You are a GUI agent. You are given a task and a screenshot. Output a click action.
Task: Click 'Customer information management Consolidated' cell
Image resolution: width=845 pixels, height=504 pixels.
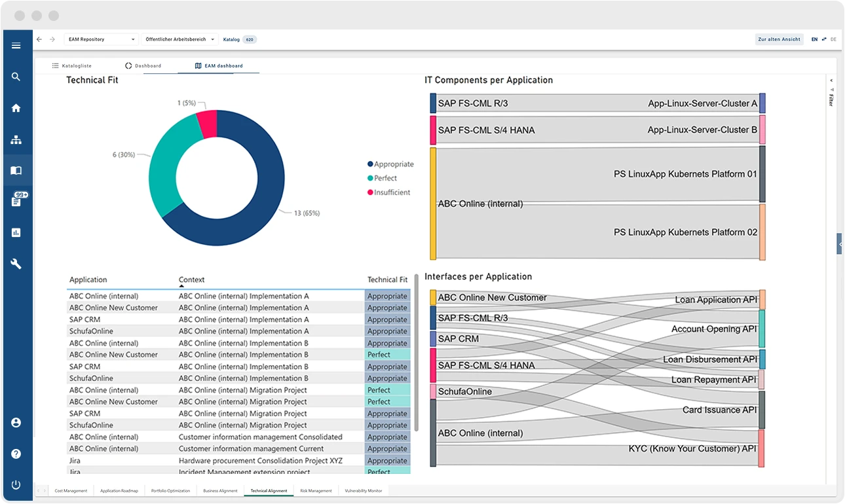pyautogui.click(x=261, y=437)
